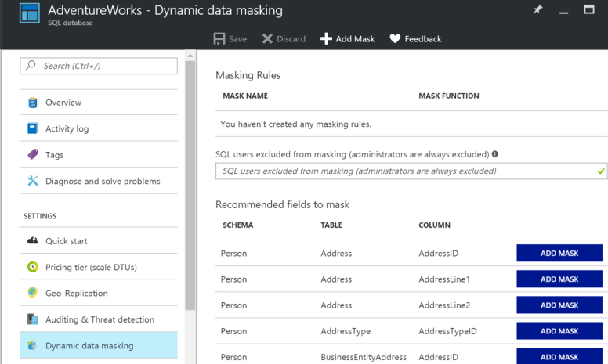The height and width of the screenshot is (364, 608).
Task: Click "You haven't created any masking rules" text
Action: coord(296,124)
